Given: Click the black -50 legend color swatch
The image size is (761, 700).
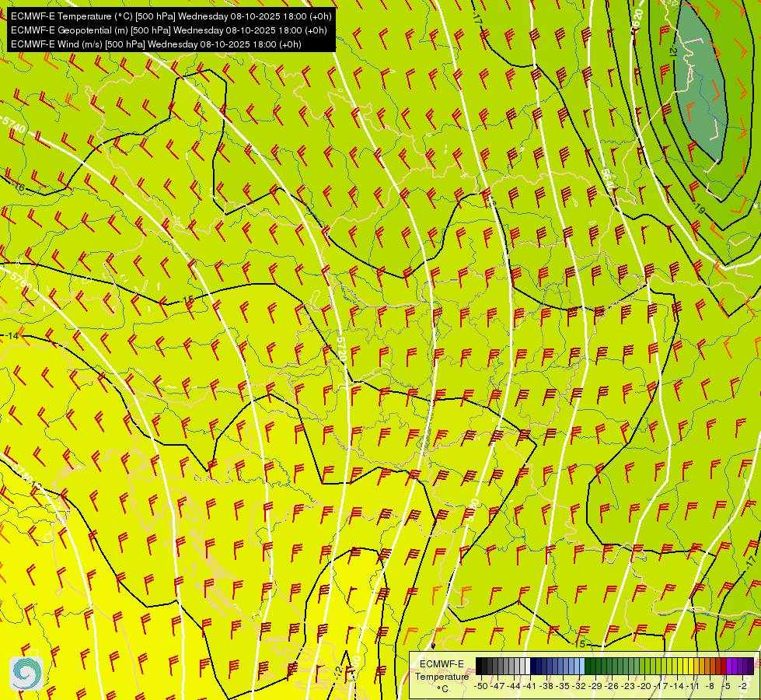Looking at the screenshot, I should (479, 667).
